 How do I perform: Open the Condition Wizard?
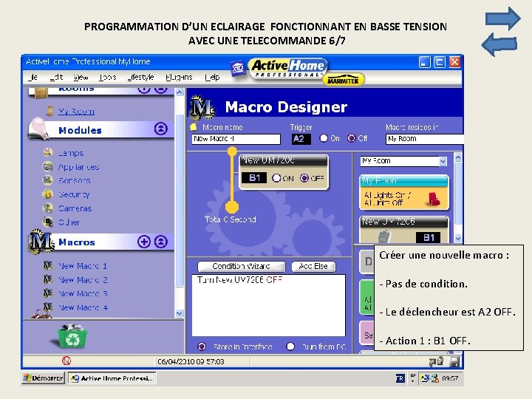click(x=241, y=266)
